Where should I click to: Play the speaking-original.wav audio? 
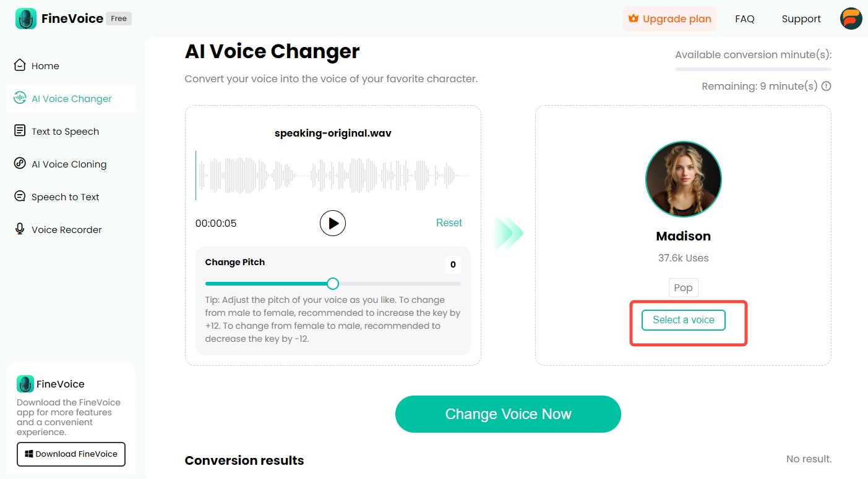pos(333,223)
